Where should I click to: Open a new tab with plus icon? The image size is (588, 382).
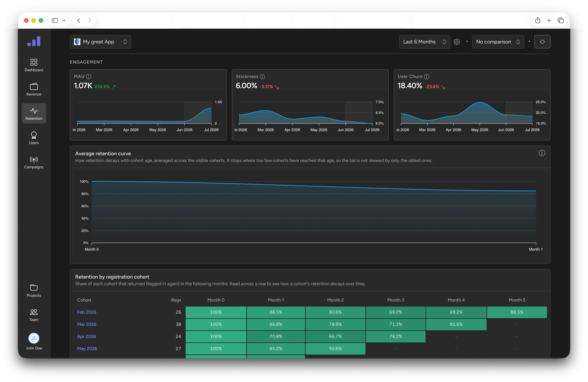coord(549,20)
